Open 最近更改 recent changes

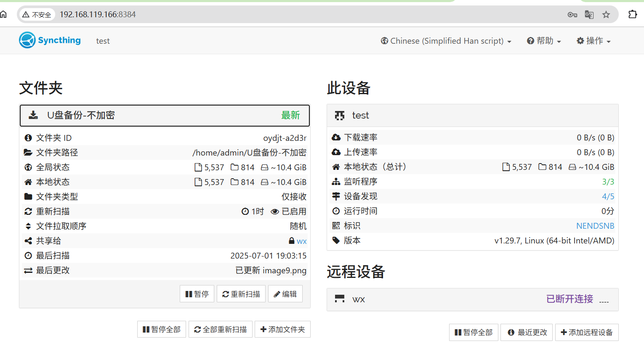pos(527,332)
